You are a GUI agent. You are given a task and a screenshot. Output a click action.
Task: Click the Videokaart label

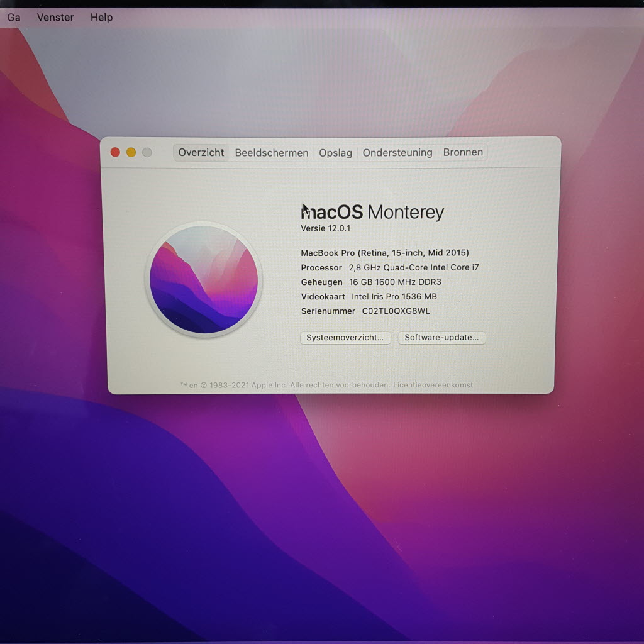point(323,297)
